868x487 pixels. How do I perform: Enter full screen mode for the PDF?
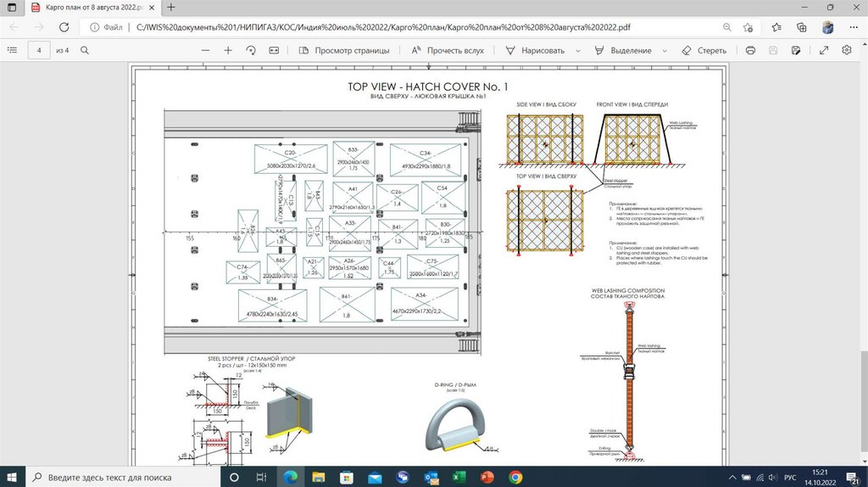point(824,50)
